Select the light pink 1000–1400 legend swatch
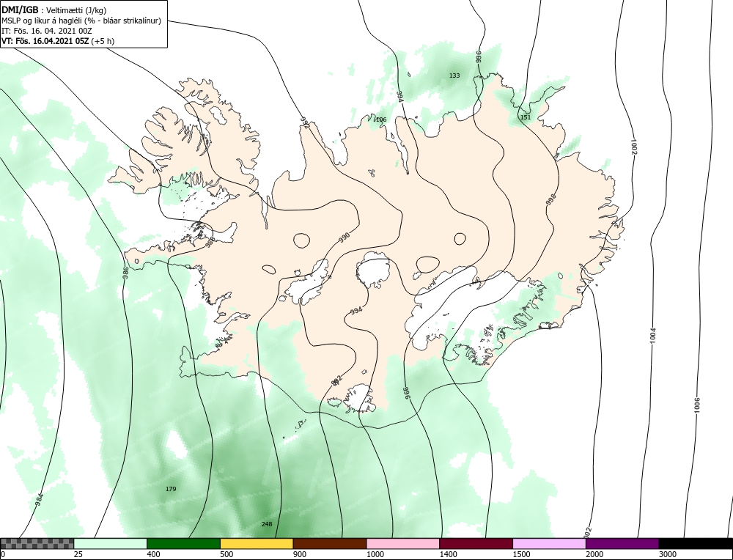This screenshot has width=733, height=560. tap(403, 544)
